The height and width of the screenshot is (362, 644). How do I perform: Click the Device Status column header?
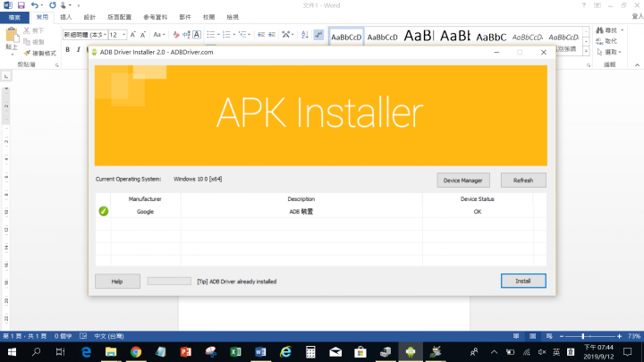point(478,199)
